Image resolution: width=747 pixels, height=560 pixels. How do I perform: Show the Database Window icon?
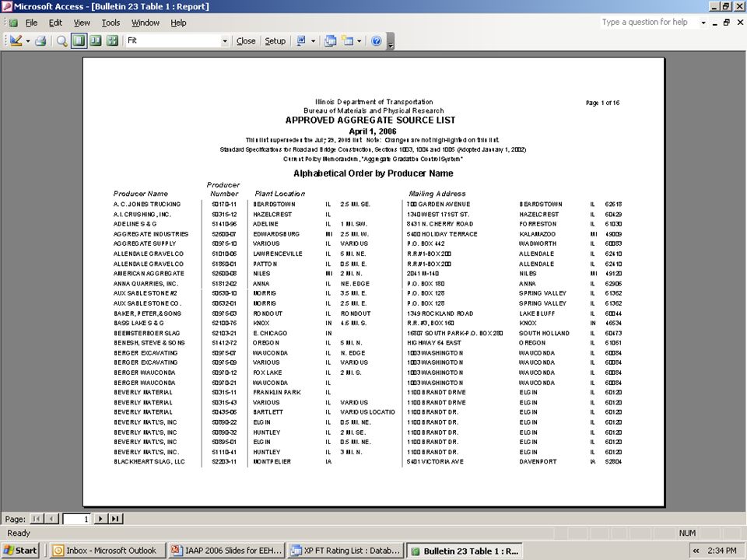(330, 41)
